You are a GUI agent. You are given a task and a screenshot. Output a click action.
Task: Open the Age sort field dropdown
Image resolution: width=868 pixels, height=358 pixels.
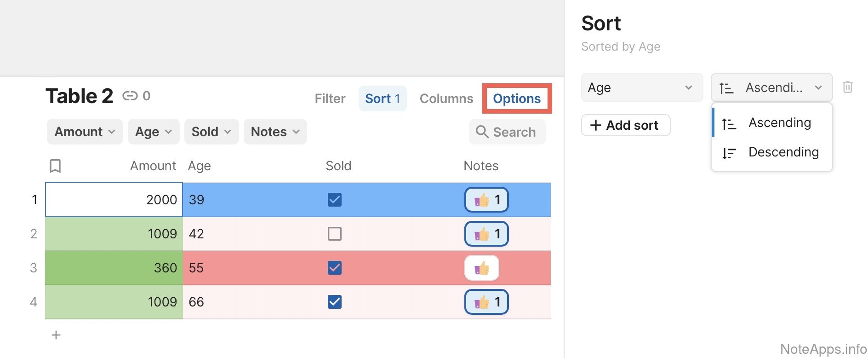(x=641, y=87)
